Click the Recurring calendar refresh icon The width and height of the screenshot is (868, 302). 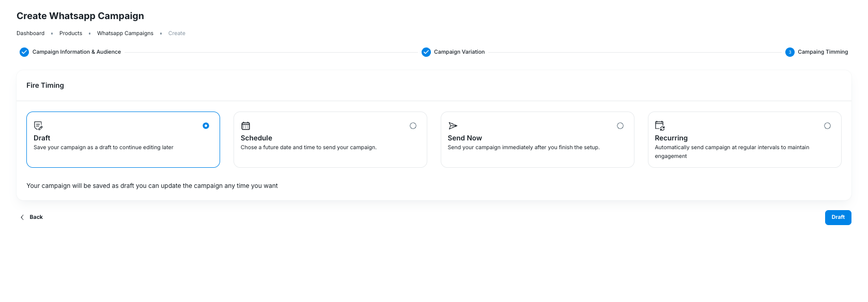(x=660, y=125)
